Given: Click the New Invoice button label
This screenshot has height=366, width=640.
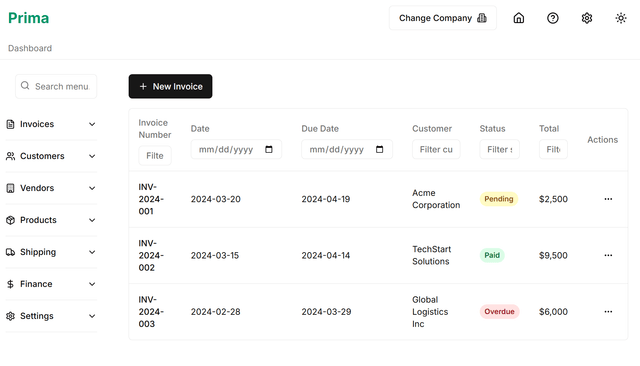Looking at the screenshot, I should click(x=178, y=87).
